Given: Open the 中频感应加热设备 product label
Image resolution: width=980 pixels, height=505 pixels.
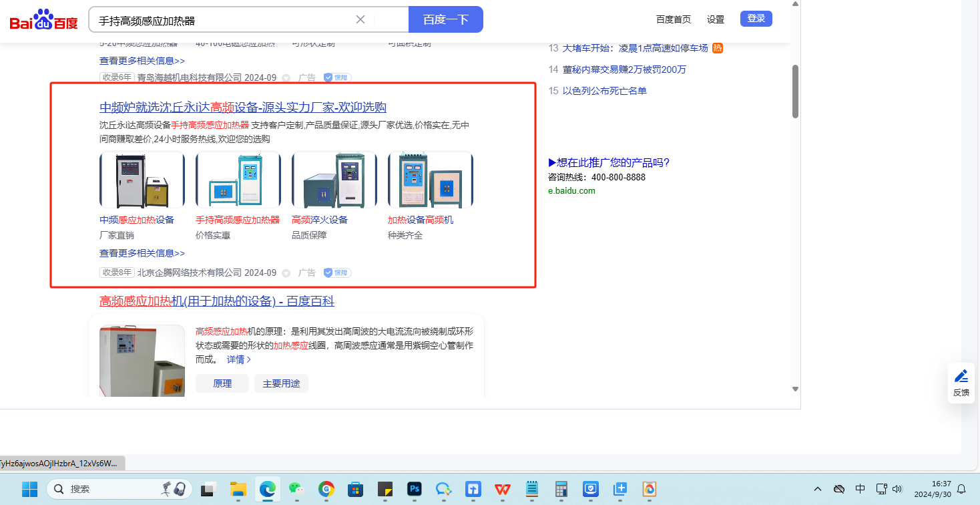Looking at the screenshot, I should [x=137, y=220].
